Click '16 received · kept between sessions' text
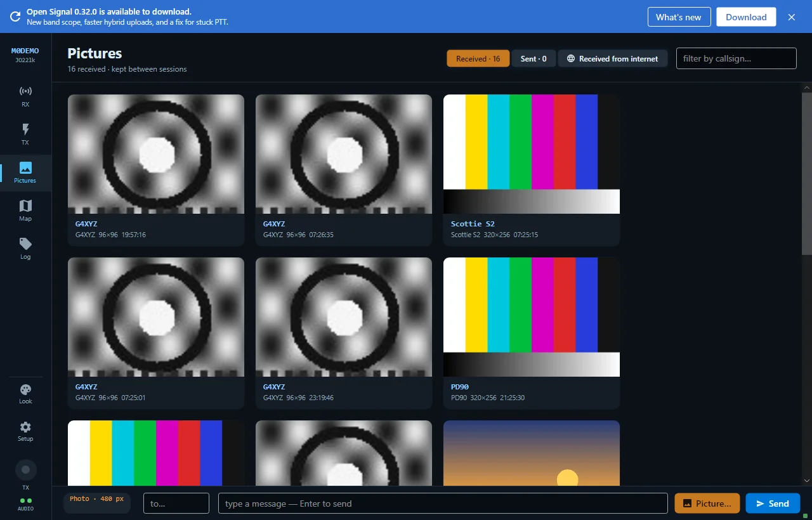This screenshot has height=520, width=812. [127, 69]
